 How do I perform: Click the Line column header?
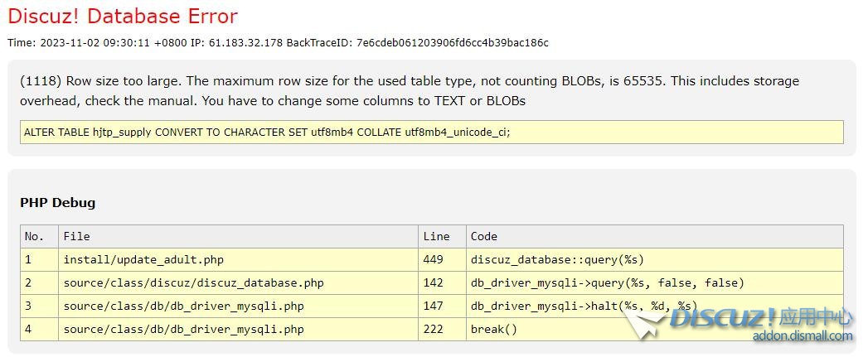point(436,237)
